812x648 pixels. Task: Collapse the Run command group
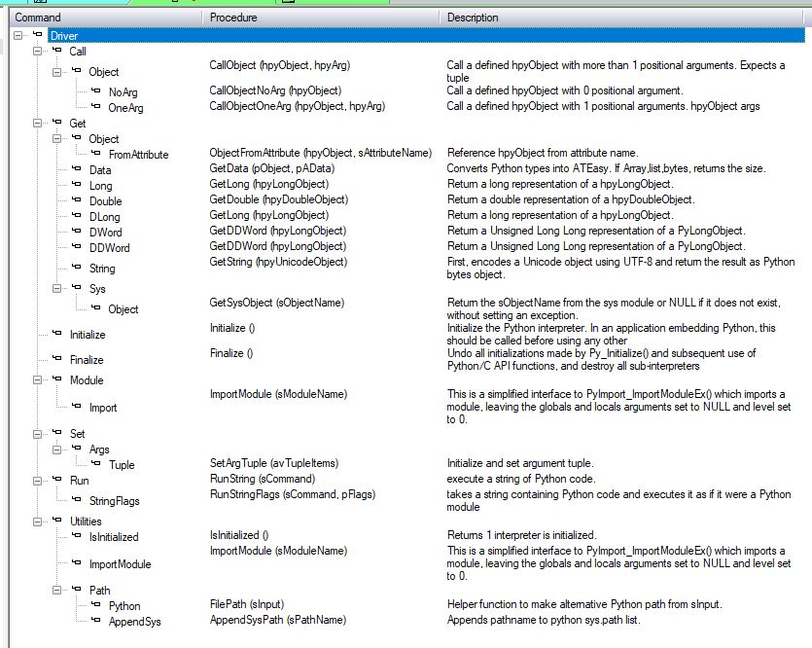pyautogui.click(x=37, y=481)
